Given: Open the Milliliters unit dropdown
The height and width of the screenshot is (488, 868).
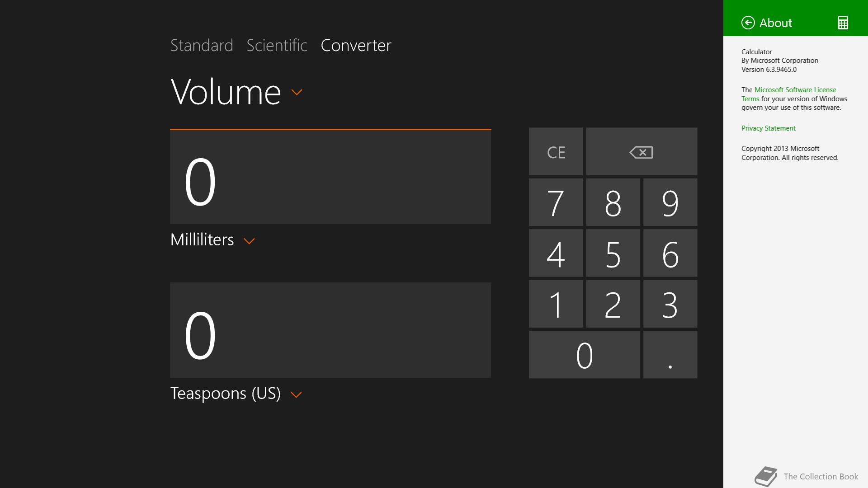Looking at the screenshot, I should click(249, 241).
